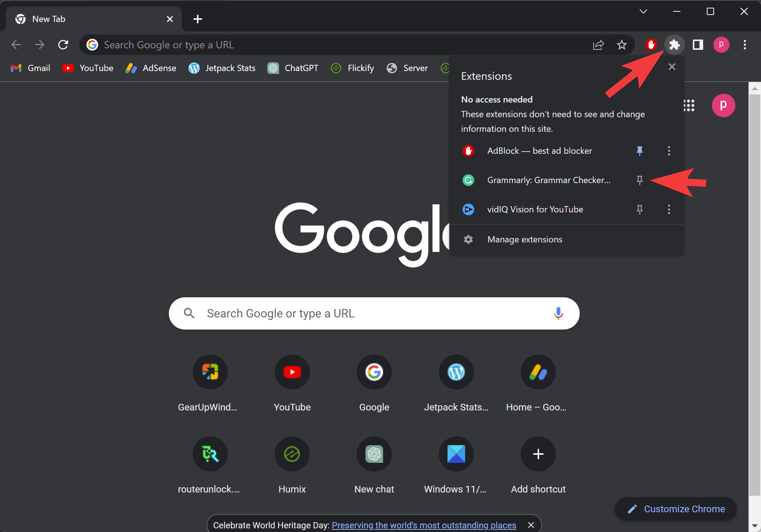Click the browser back arrow
This screenshot has width=761, height=532.
coord(16,45)
